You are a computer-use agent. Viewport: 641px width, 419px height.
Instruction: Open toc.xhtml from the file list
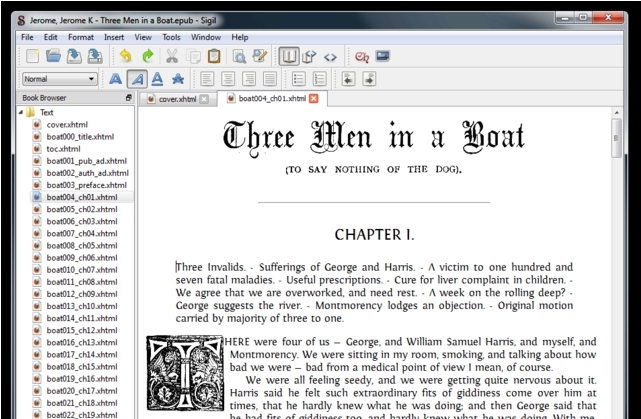tap(62, 149)
